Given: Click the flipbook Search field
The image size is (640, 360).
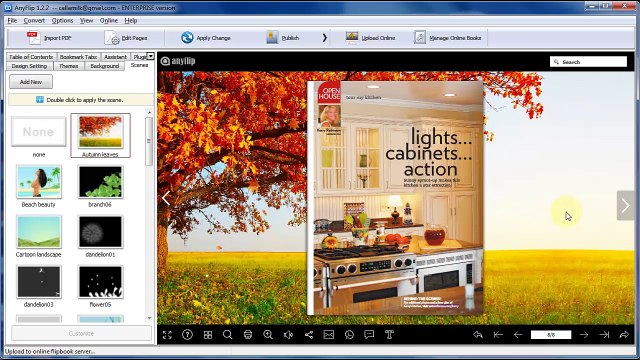Looking at the screenshot, I should tap(588, 62).
